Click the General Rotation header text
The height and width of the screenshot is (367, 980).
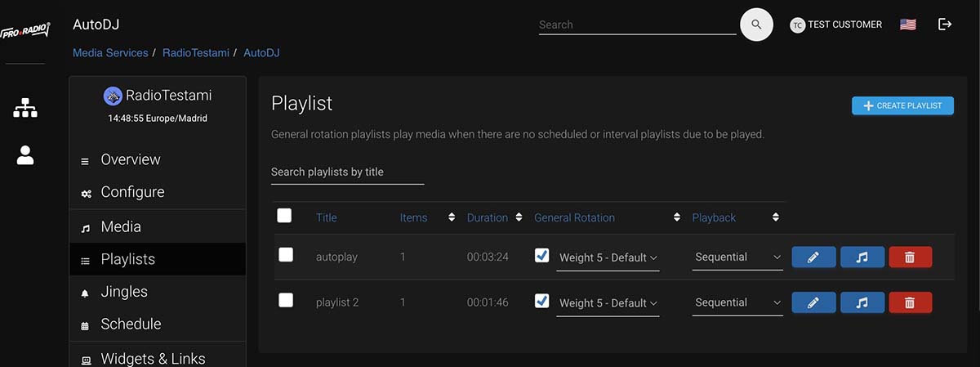pos(574,217)
